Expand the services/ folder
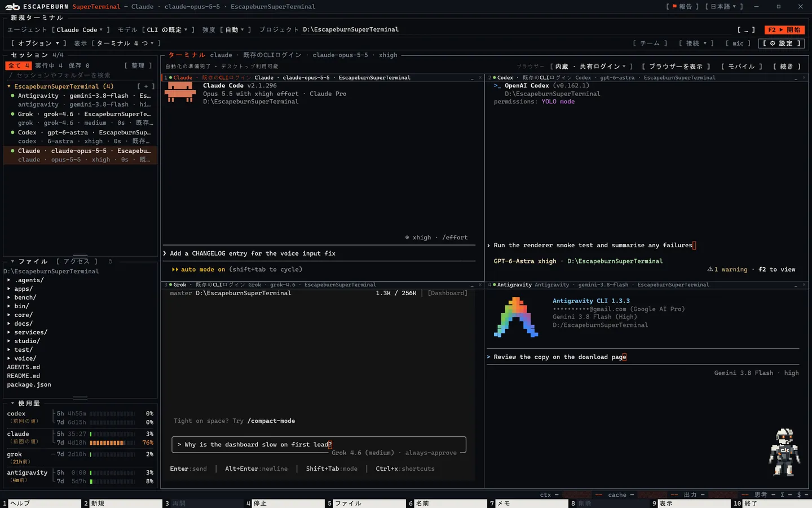812x508 pixels. (x=9, y=332)
